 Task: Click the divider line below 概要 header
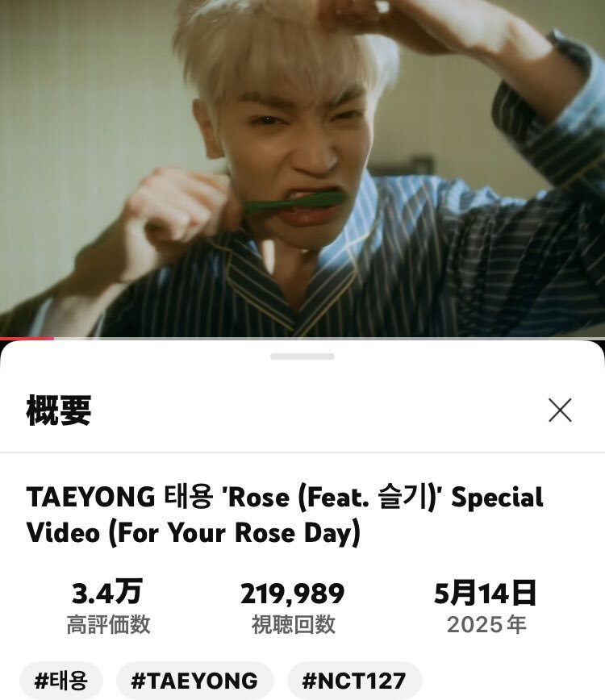coord(302,452)
